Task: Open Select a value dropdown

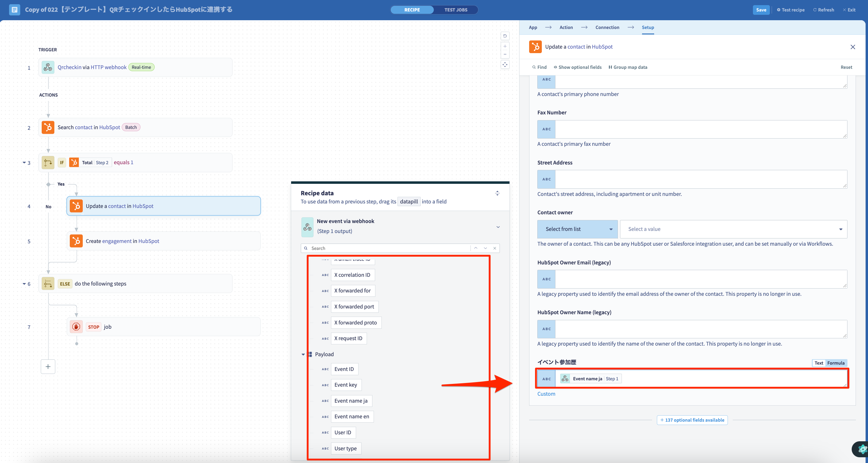Action: pyautogui.click(x=733, y=229)
